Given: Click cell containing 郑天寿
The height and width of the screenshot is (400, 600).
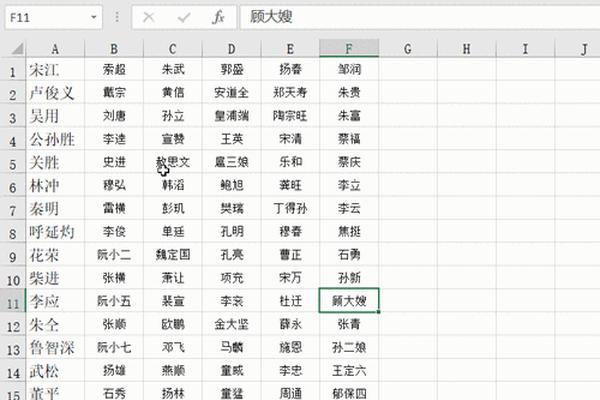Looking at the screenshot, I should (x=290, y=93).
